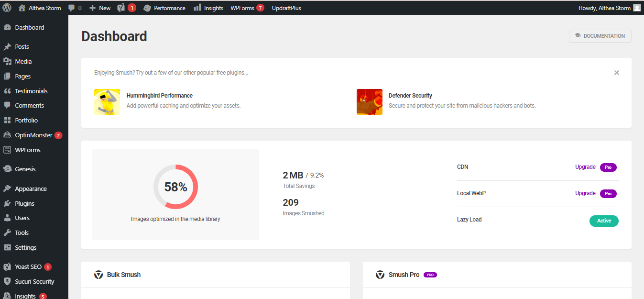Viewport: 644px width, 299px height.
Task: Click the Pages icon in sidebar
Action: [7, 76]
